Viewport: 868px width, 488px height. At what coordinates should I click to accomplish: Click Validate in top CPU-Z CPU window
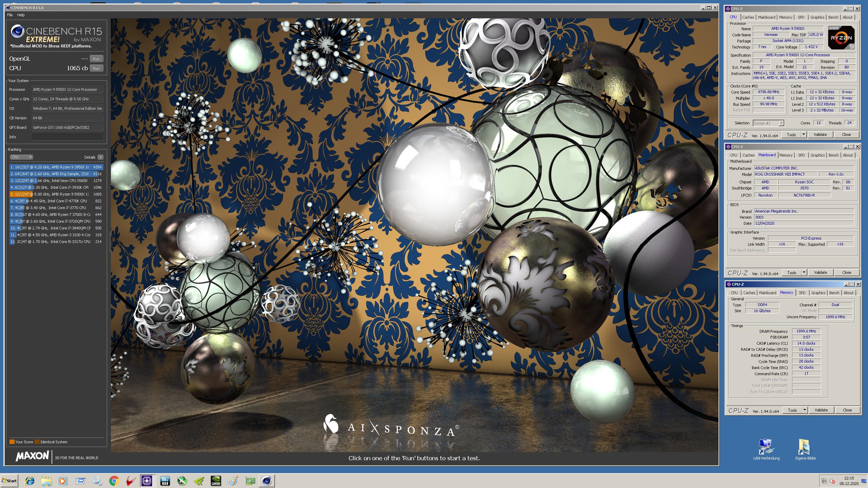point(820,135)
